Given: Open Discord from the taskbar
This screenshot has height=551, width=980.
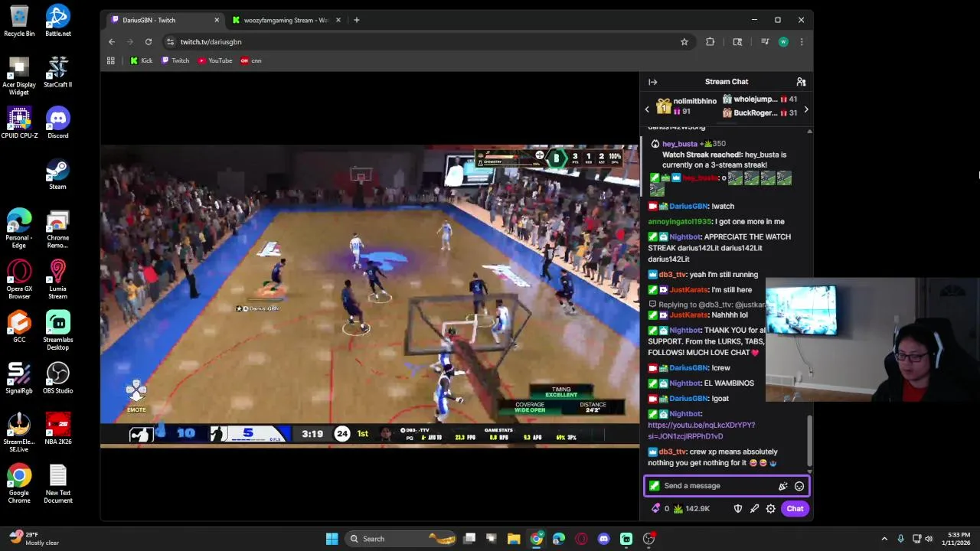Looking at the screenshot, I should (x=603, y=539).
